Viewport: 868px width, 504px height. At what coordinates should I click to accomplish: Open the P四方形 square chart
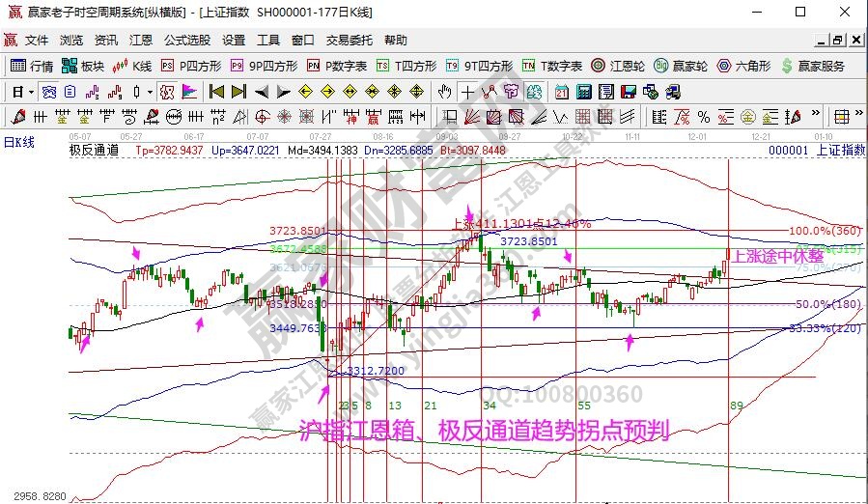point(191,66)
